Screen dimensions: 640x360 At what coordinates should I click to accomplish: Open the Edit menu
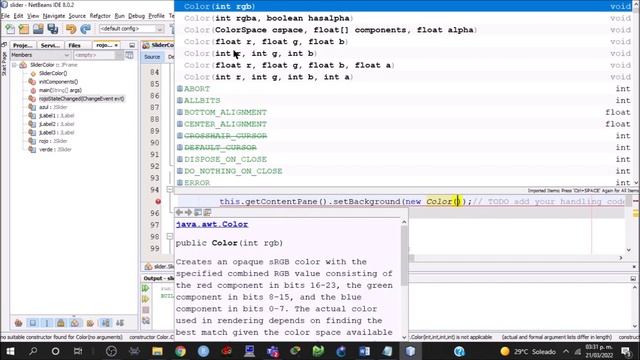tap(18, 16)
